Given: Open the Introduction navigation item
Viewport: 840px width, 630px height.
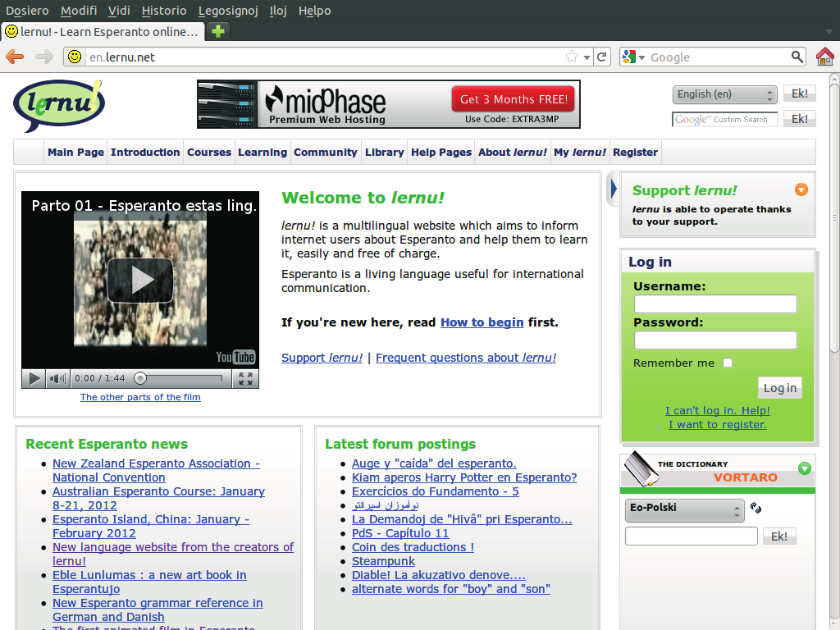Looking at the screenshot, I should click(145, 152).
